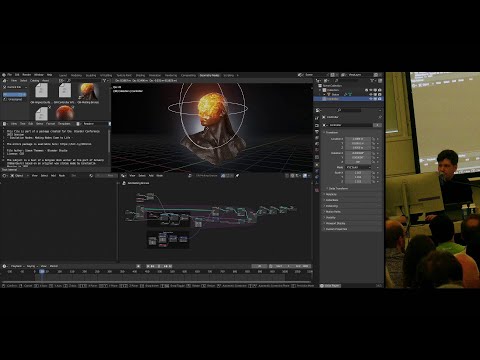Click the Rotation Z value field
This screenshot has width=480, height=360.
click(358, 162)
